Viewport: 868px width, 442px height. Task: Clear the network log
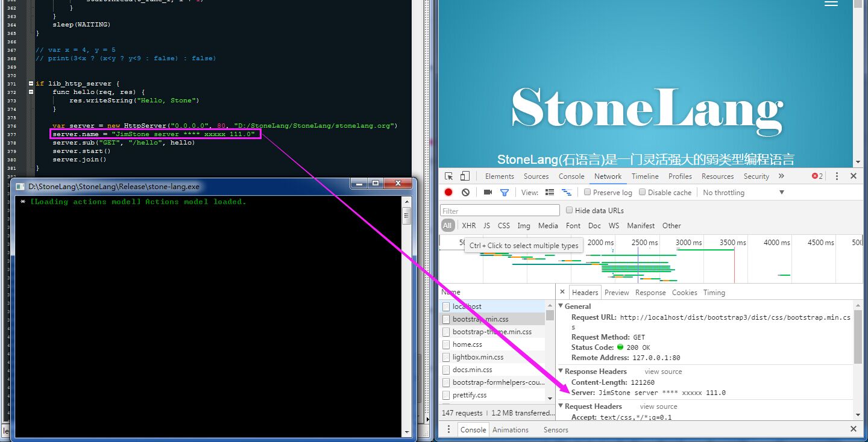465,193
